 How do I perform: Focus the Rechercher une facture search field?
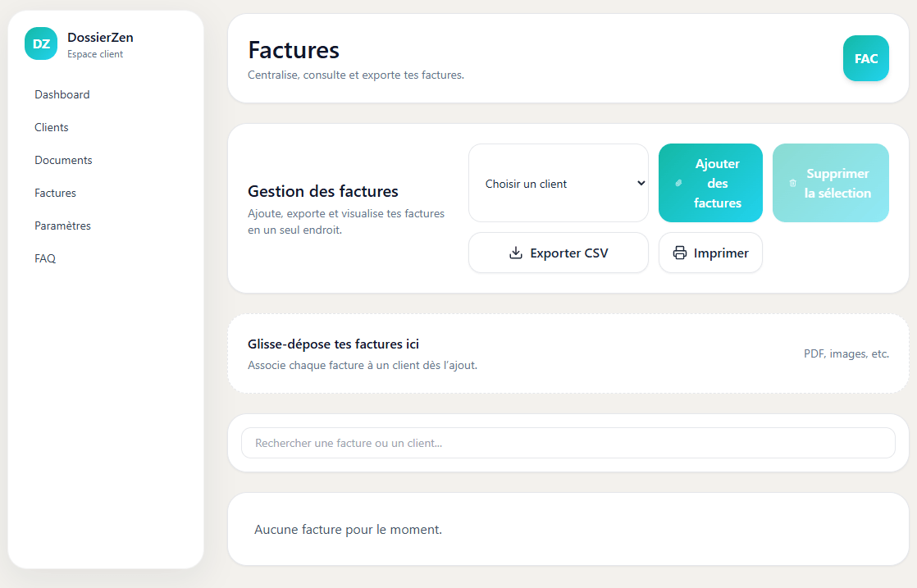(x=568, y=443)
